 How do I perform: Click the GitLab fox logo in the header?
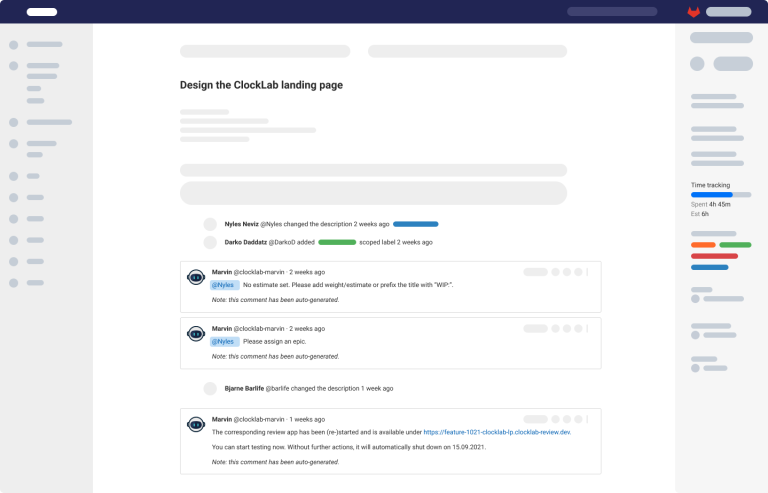694,12
